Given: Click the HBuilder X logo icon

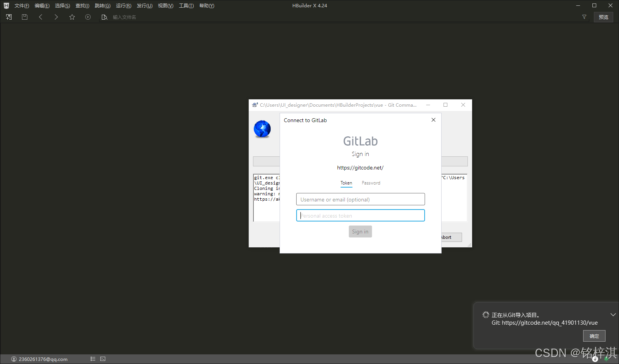Looking at the screenshot, I should (6, 5).
